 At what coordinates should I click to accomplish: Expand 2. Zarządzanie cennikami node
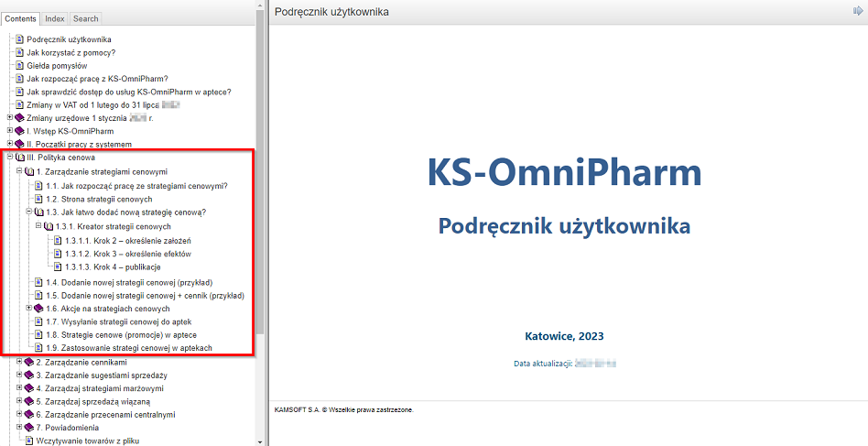point(19,362)
